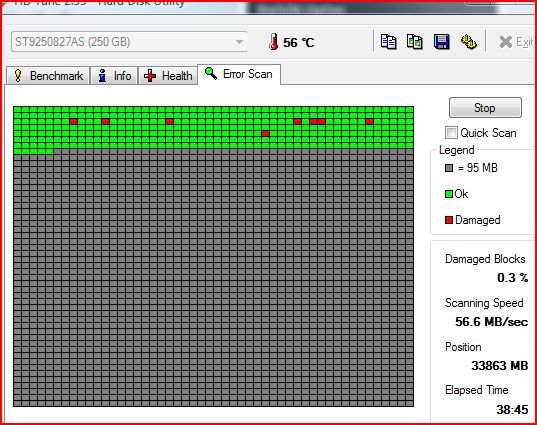Click the red thermometer temperature icon
Screen dimensions: 537x425
273,42
